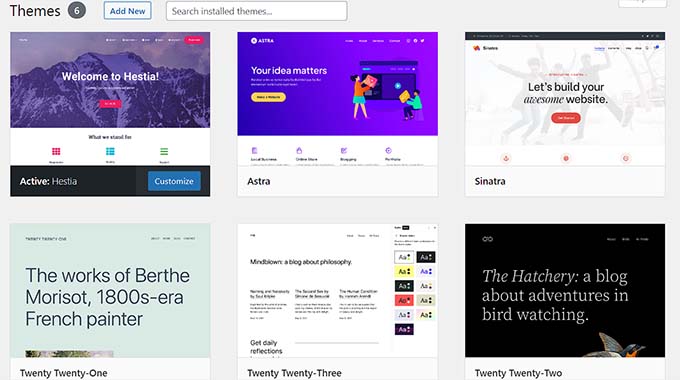The width and height of the screenshot is (680, 380).
Task: Select the Twenty Twenty-One theme thumbnail
Action: coord(110,291)
